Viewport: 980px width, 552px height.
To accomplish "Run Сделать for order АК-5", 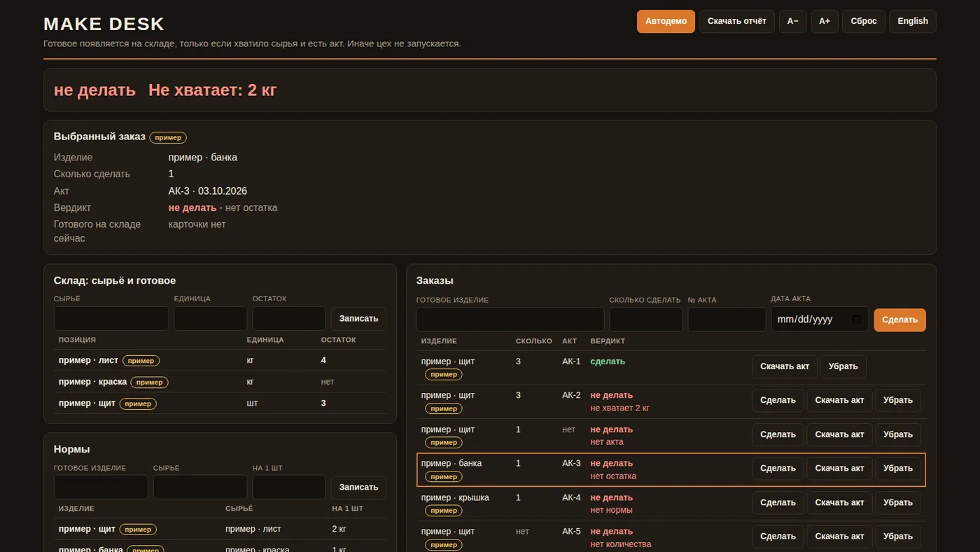I will [778, 537].
